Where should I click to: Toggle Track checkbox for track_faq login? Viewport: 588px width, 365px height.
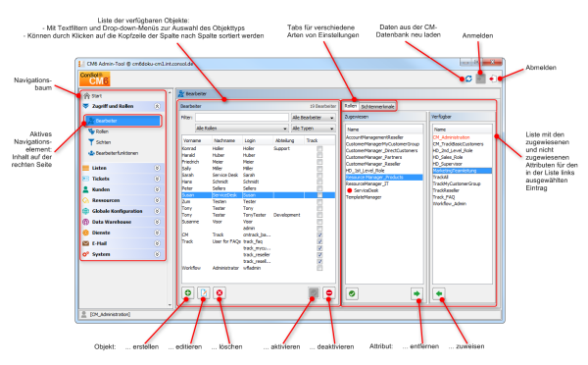point(319,241)
